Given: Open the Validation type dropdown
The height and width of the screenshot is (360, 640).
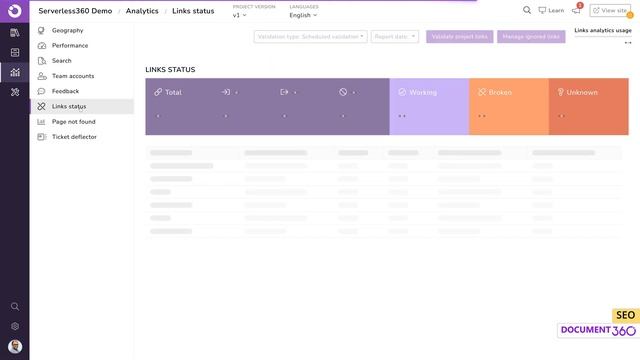Looking at the screenshot, I should [x=310, y=37].
